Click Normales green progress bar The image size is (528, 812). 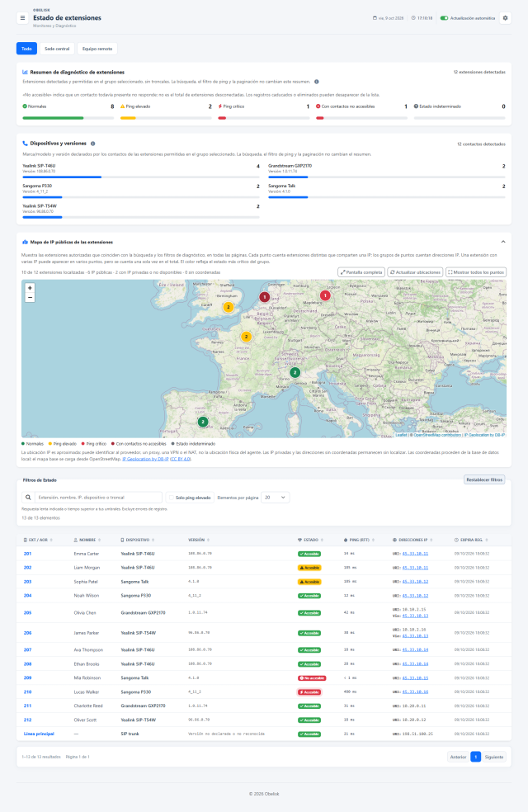(68, 118)
